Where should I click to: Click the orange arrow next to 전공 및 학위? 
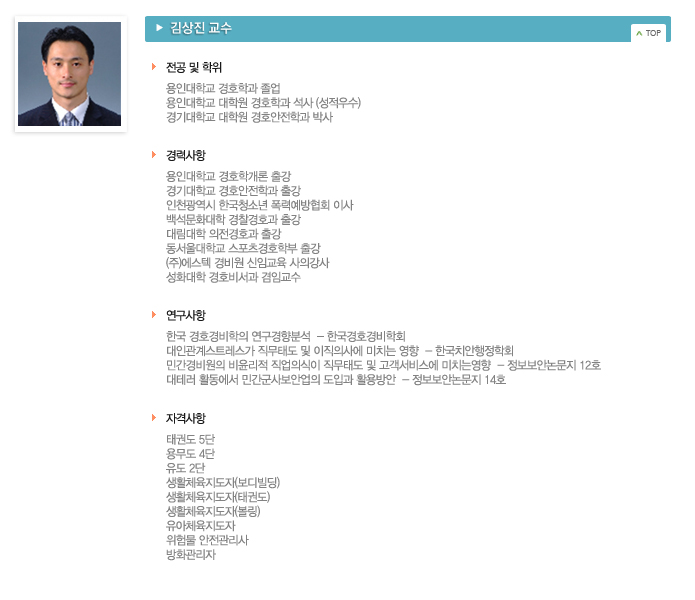point(154,67)
